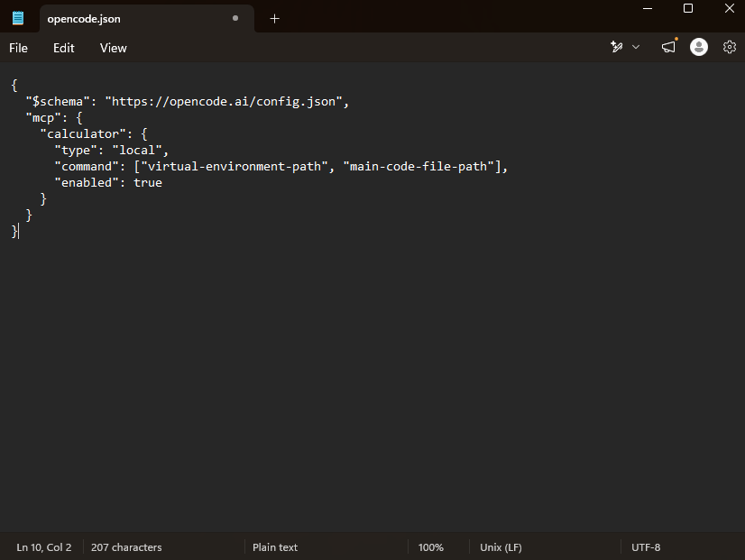The width and height of the screenshot is (745, 560).
Task: Close the opencode.json tab via the unsaved dot
Action: click(x=235, y=19)
